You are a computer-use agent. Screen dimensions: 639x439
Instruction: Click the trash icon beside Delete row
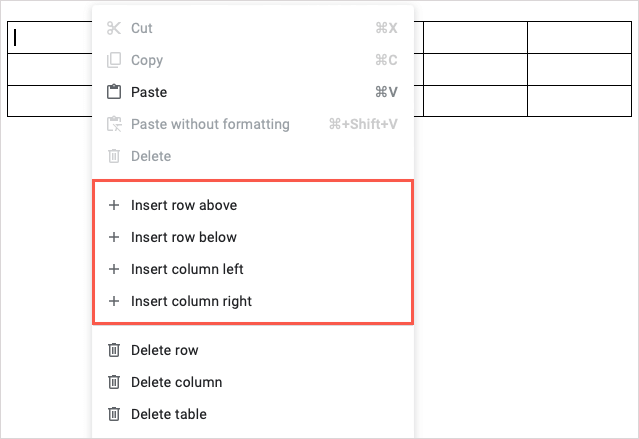coord(113,350)
